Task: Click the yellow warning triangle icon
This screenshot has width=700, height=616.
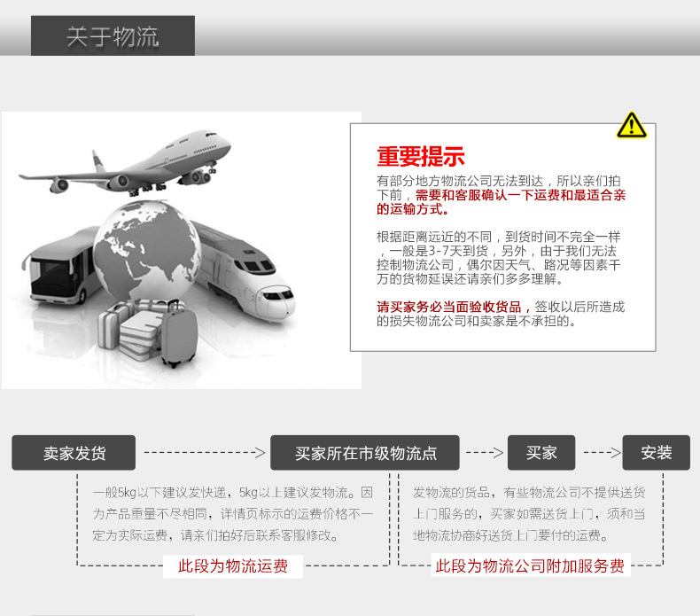Action: [x=631, y=126]
